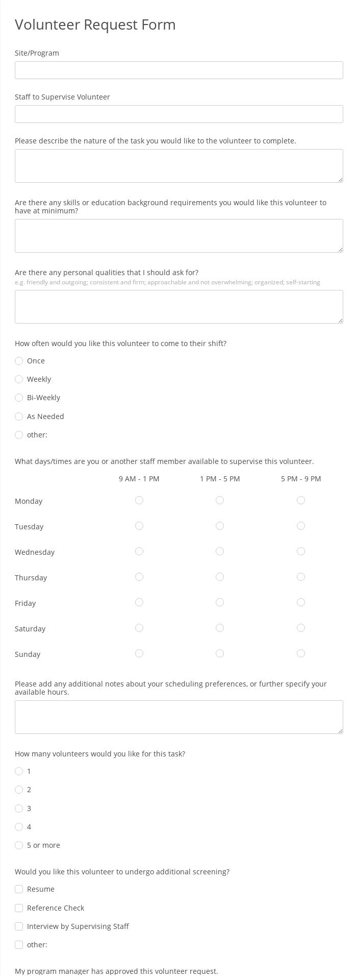This screenshot has height=980, width=357.
Task: Pick the As Needed shift option
Action: (19, 416)
